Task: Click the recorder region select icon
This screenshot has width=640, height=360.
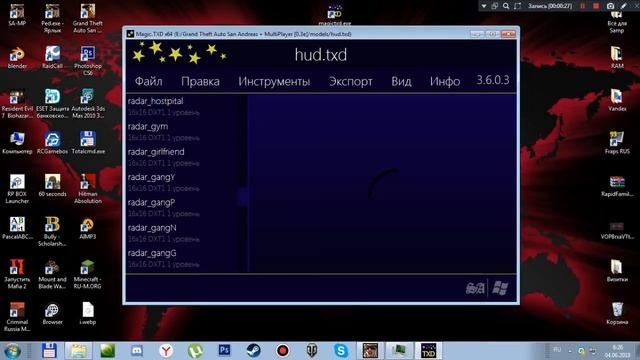Action: (x=518, y=6)
